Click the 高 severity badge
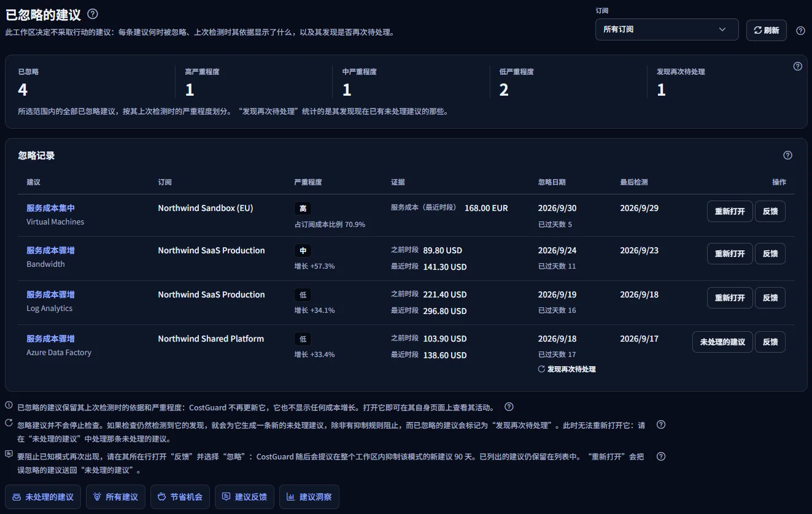The width and height of the screenshot is (812, 514). tap(303, 209)
